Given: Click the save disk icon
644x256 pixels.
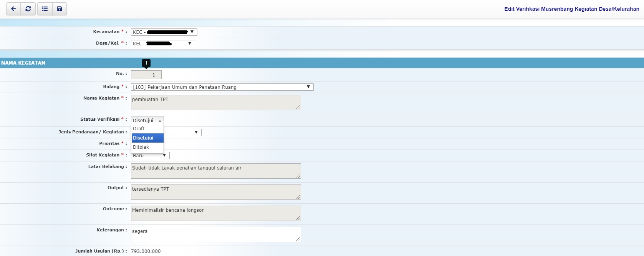Looking at the screenshot, I should [60, 9].
